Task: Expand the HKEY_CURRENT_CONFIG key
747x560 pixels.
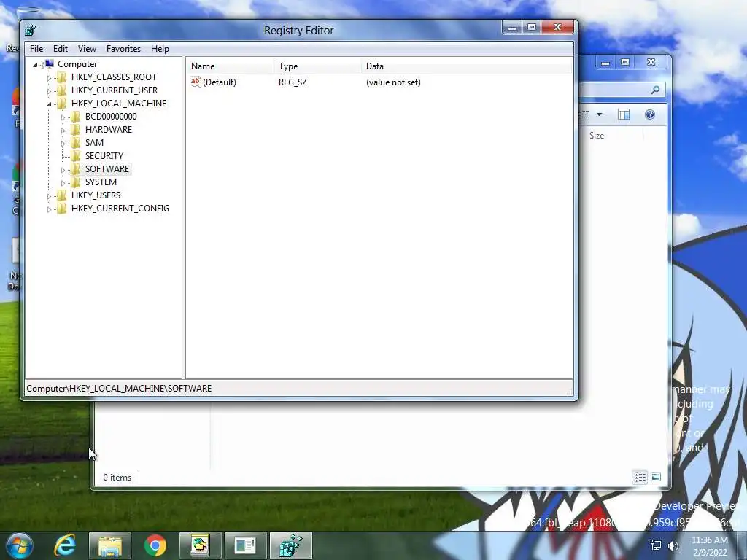Action: (49, 209)
